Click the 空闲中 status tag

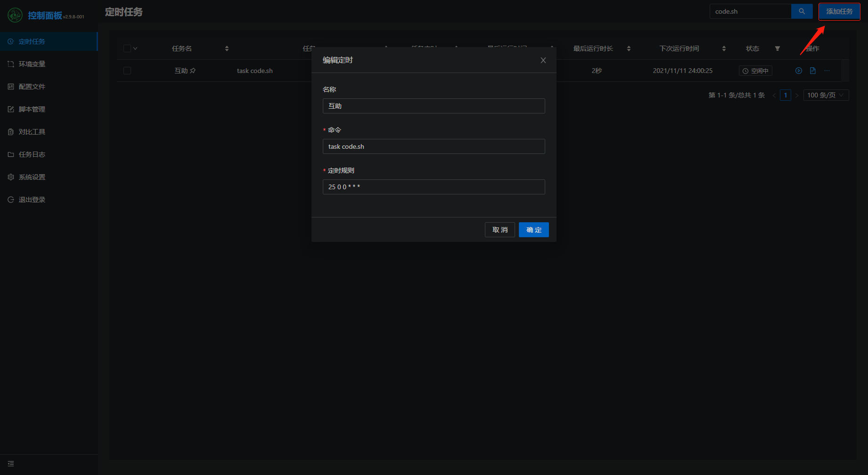tap(755, 71)
